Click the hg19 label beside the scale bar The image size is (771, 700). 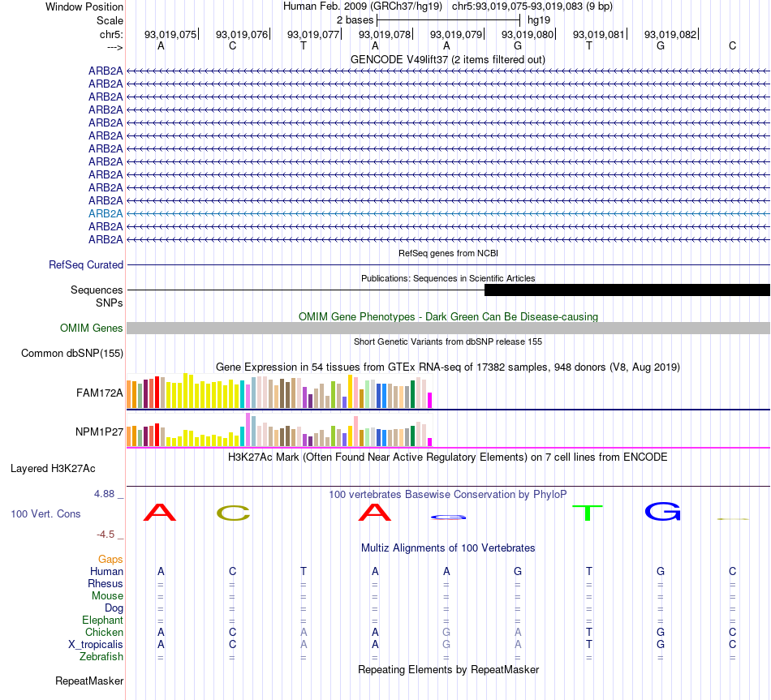538,20
